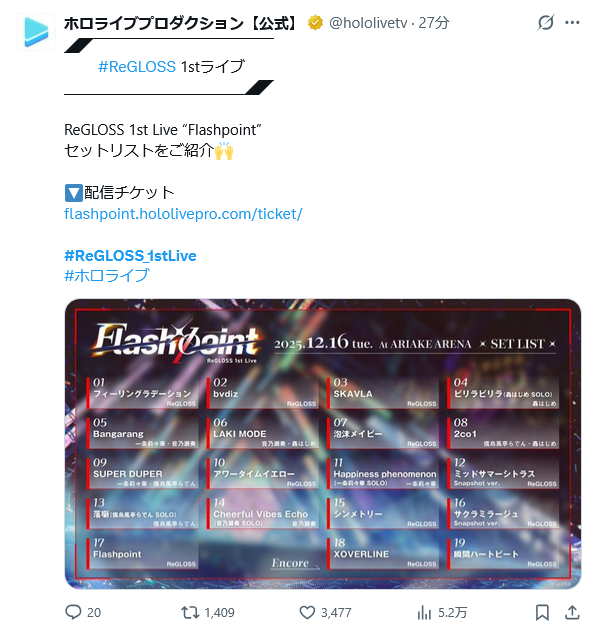Like the post with heart icon

click(307, 612)
